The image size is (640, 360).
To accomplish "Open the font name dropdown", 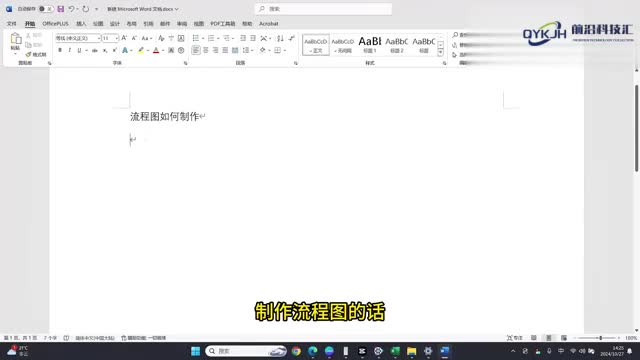I will tap(98, 38).
